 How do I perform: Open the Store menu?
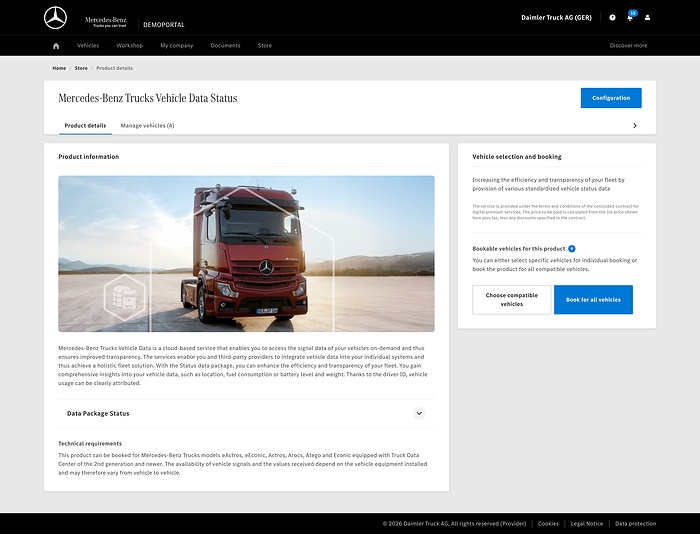265,46
